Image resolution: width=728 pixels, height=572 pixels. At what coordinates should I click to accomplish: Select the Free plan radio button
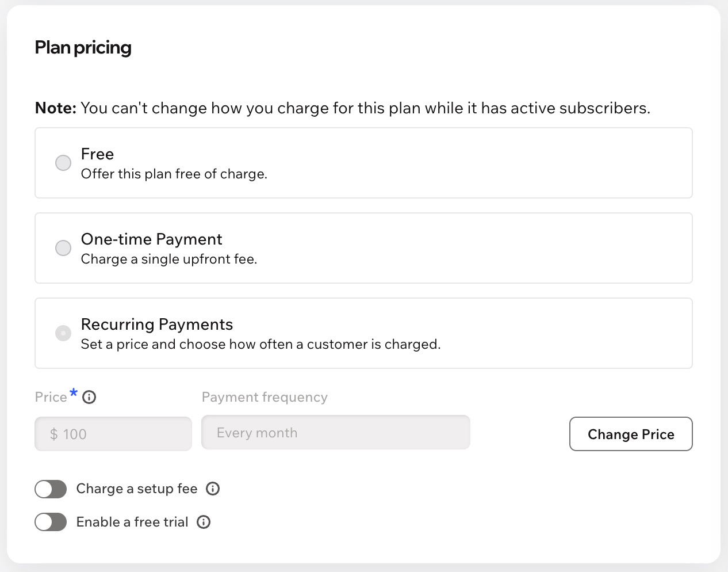tap(63, 163)
